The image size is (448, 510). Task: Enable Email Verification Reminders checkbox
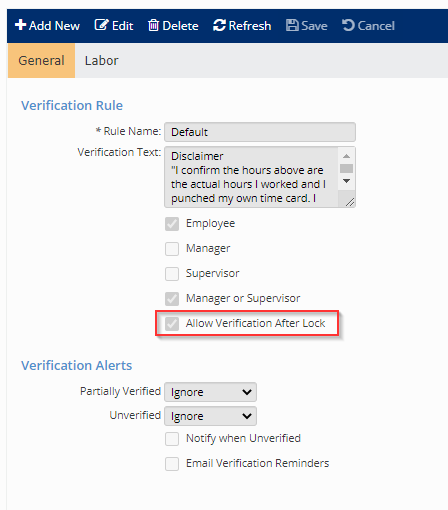click(x=172, y=464)
